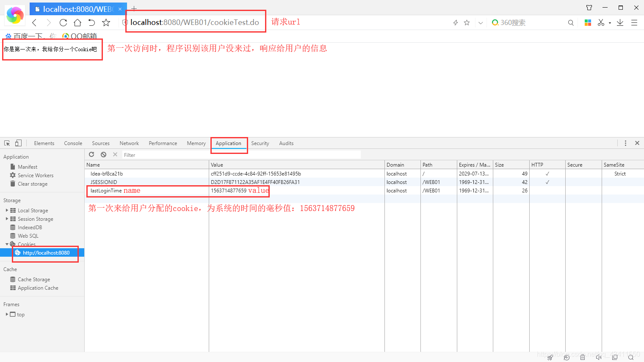Select IndexedDB in the Storage section

tap(30, 228)
